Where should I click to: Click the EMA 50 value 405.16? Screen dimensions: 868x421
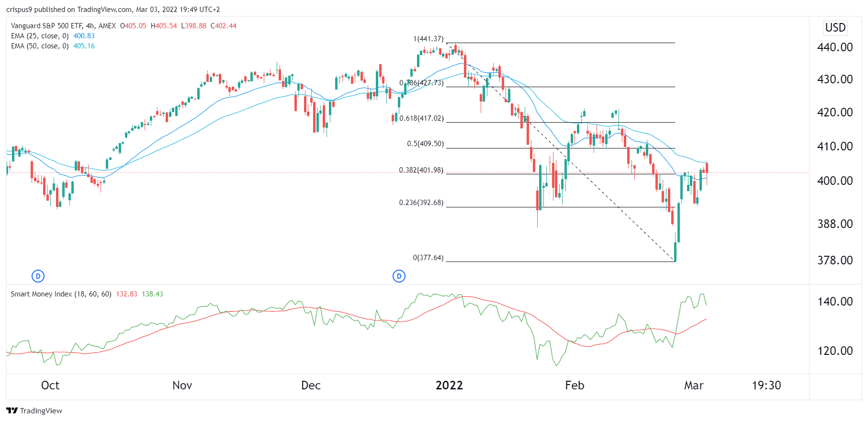[84, 46]
